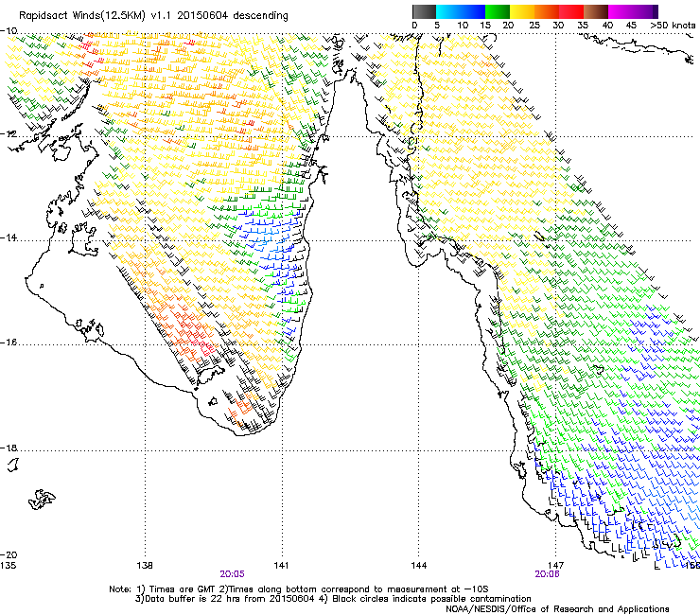The height and width of the screenshot is (615, 700).
Task: Click 'measurement at -10S' note text
Action: point(437,589)
